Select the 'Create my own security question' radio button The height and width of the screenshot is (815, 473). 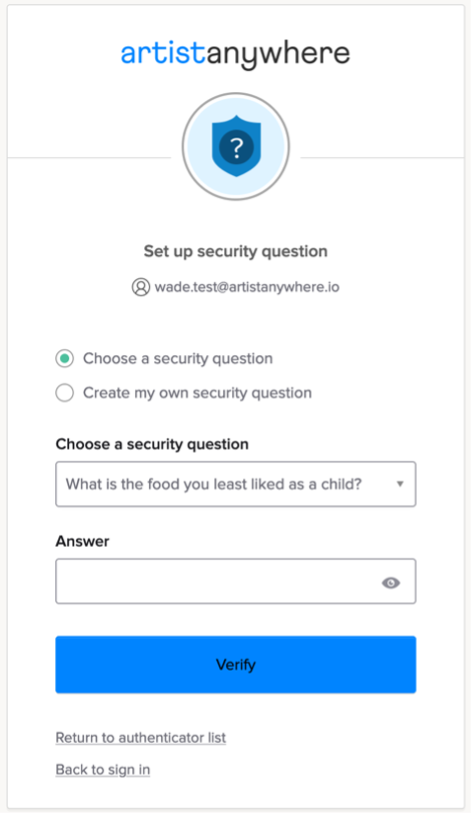pos(64,393)
